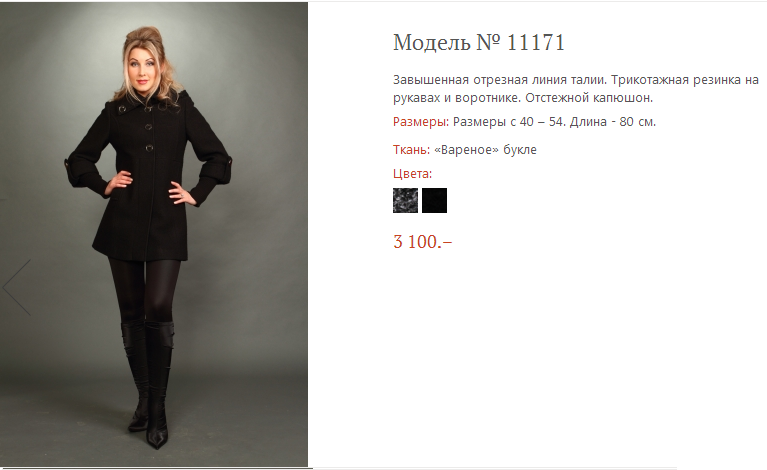Select the red 'Размеры:' label
This screenshot has width=767, height=470.
pos(421,122)
